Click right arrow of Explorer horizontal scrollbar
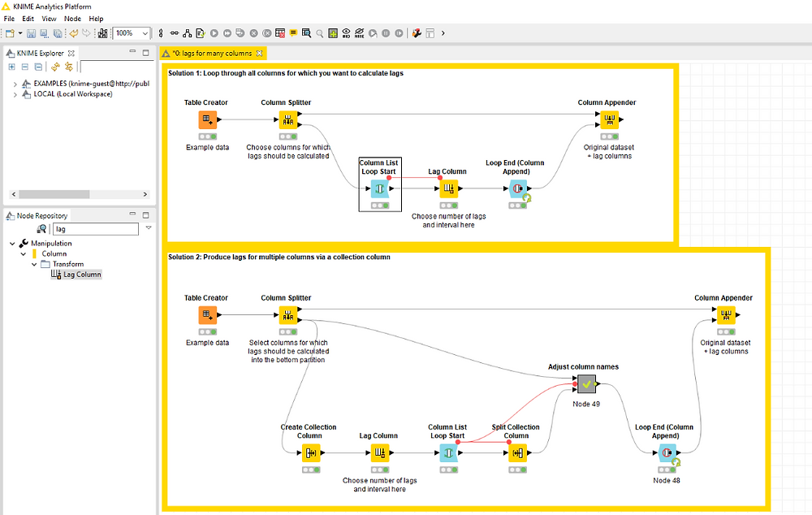812x515 pixels. (145, 194)
